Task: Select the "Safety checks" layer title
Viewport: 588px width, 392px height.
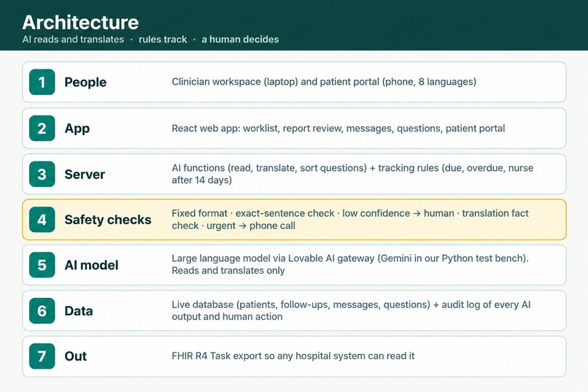Action: pyautogui.click(x=108, y=220)
